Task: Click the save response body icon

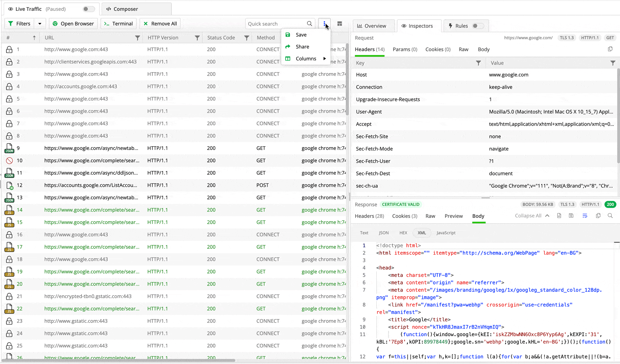Action: 571,216
